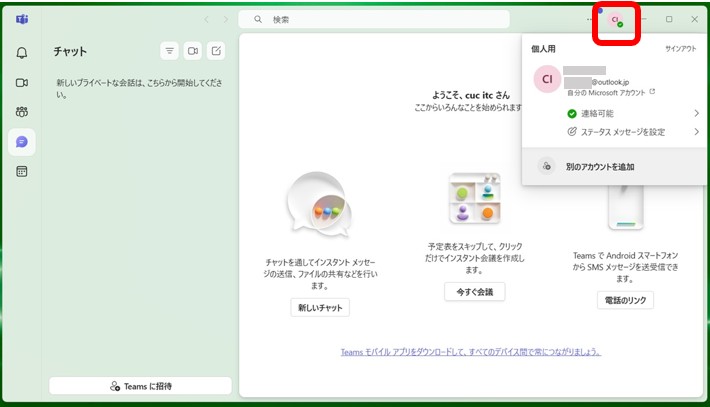Image resolution: width=710 pixels, height=407 pixels.
Task: Start a video meeting from chat header
Action: [x=193, y=51]
